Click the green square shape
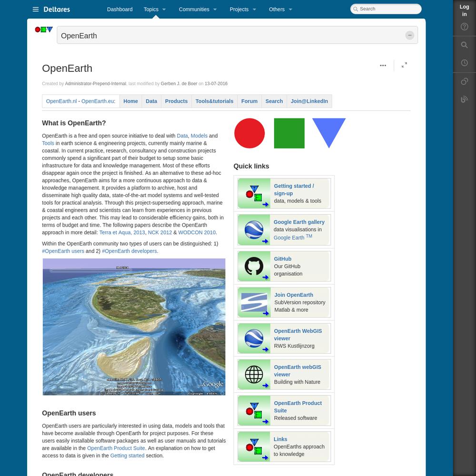The image size is (476, 476). [x=289, y=133]
